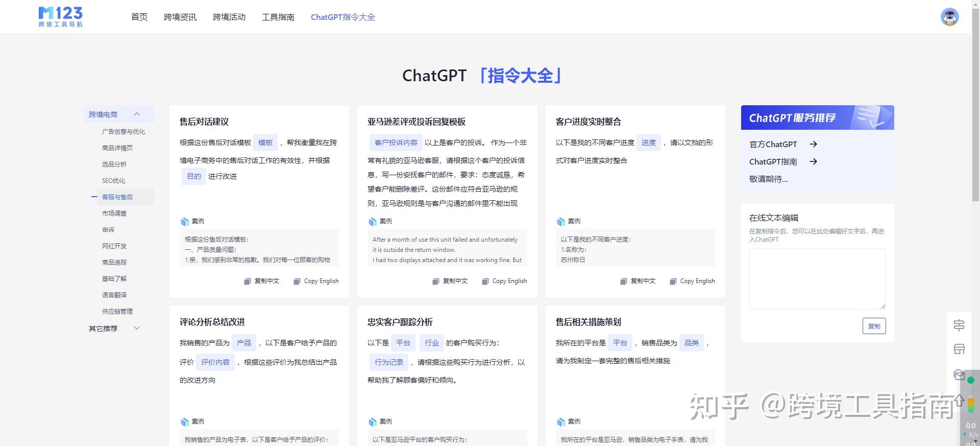Click 平台 tag in 忠实客户跟踪分析 card
The height and width of the screenshot is (446, 980).
point(403,343)
